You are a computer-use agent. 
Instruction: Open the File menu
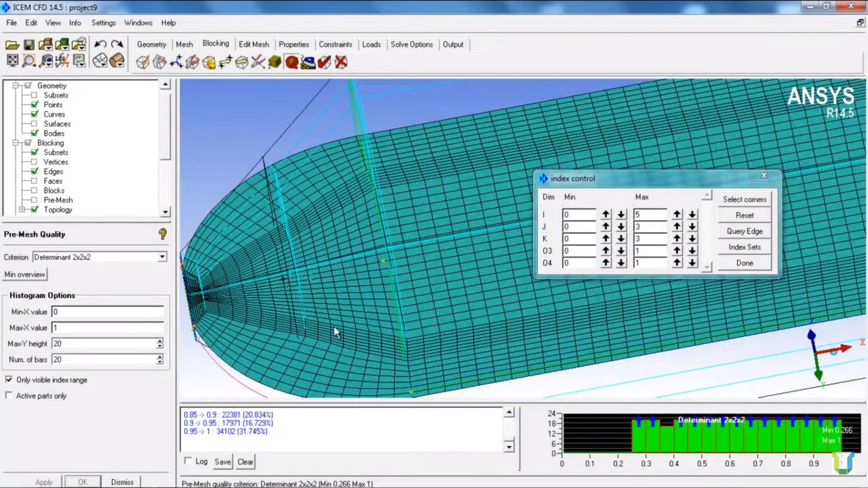point(11,23)
